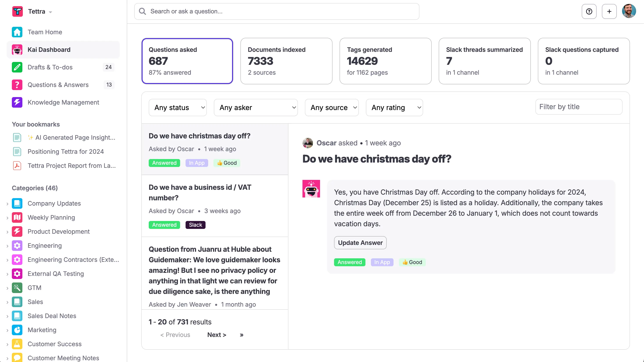The height and width of the screenshot is (362, 644).
Task: Go to Next results page
Action: click(x=216, y=335)
